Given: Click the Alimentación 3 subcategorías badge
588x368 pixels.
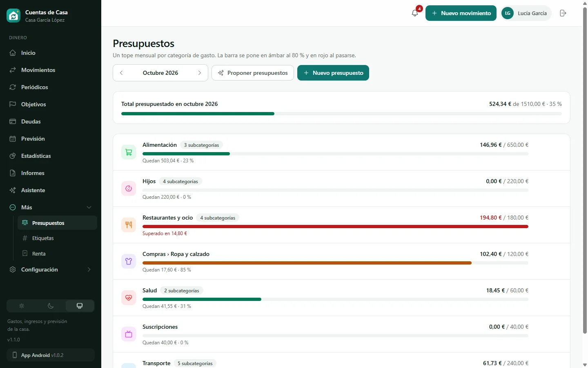Looking at the screenshot, I should click(201, 145).
